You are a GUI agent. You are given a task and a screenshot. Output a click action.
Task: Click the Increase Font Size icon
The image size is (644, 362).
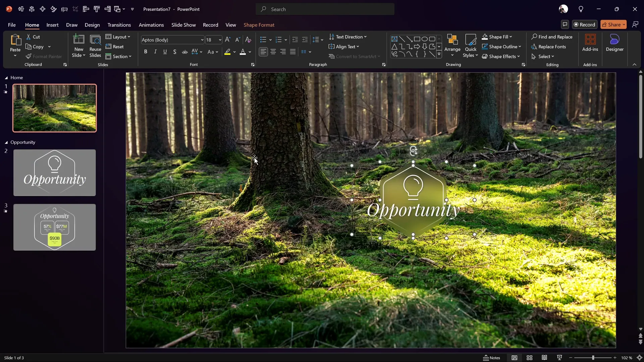[x=228, y=40]
